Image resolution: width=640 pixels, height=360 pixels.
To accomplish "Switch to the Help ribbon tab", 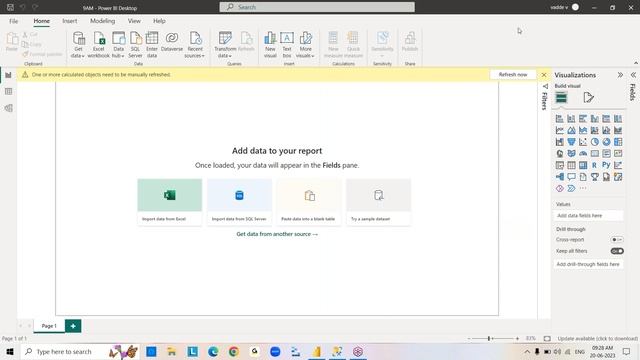I will point(159,21).
